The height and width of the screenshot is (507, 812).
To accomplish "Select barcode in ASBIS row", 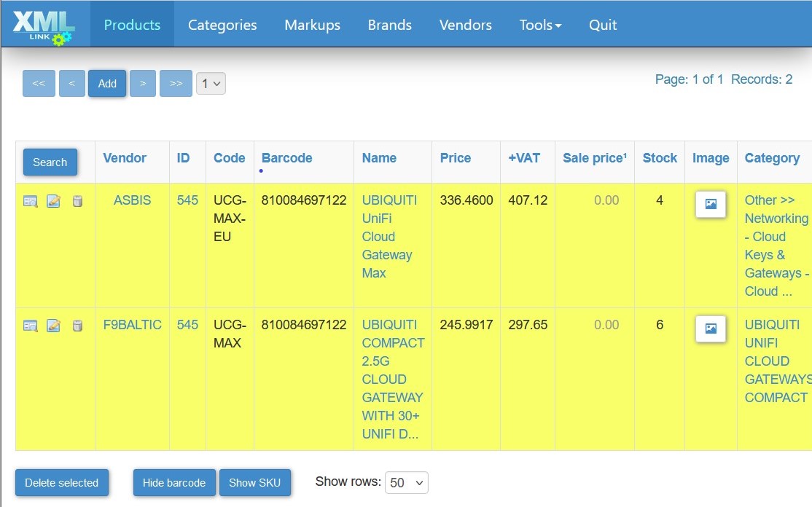I will point(303,200).
